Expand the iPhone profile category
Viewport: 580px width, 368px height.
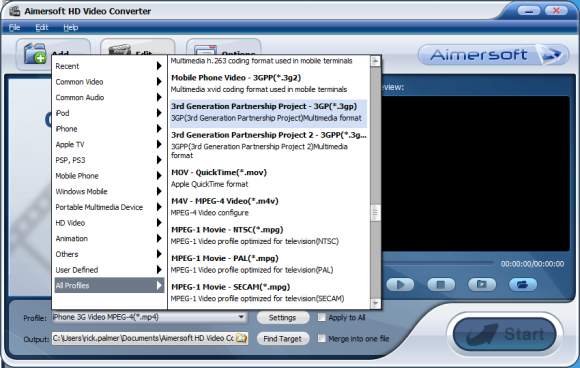click(109, 129)
